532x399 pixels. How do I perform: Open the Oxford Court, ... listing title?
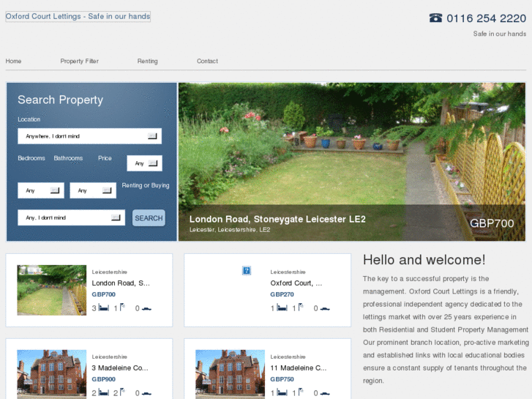pos(296,283)
